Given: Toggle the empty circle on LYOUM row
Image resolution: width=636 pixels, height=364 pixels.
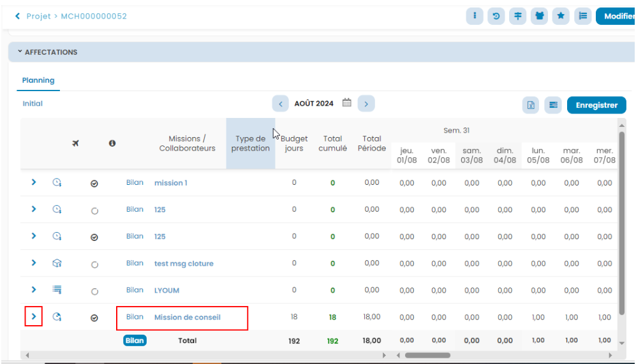Looking at the screenshot, I should [94, 291].
